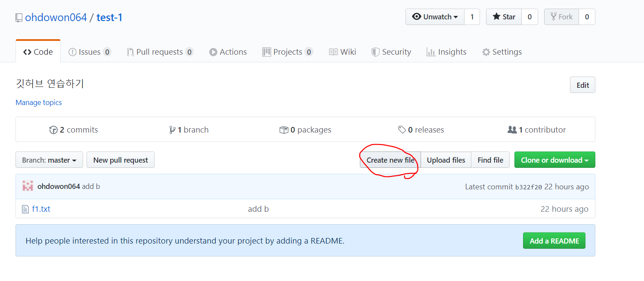Click the Add a README button

click(x=554, y=241)
